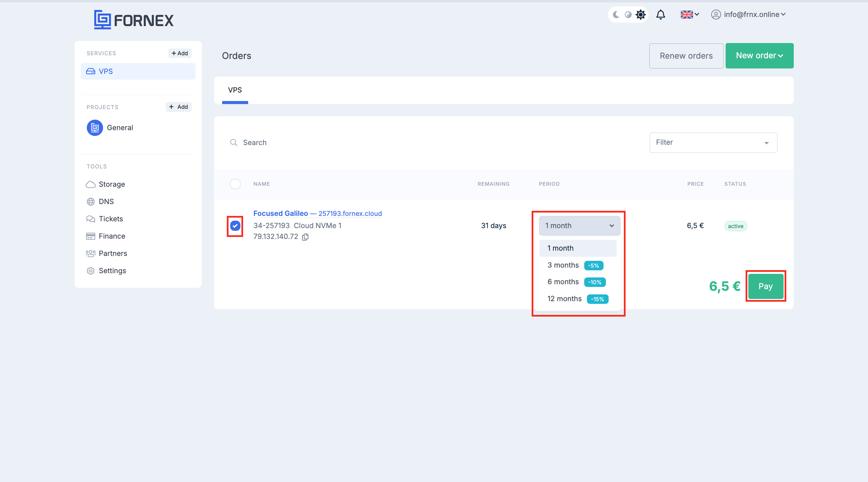Image resolution: width=868 pixels, height=482 pixels.
Task: Select the auto theme icon
Action: [628, 15]
